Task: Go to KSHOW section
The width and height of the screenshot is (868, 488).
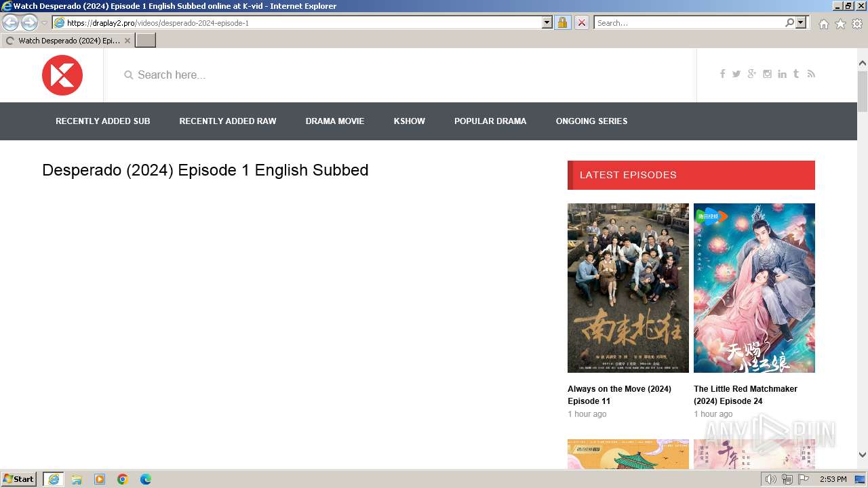Action: coord(410,121)
